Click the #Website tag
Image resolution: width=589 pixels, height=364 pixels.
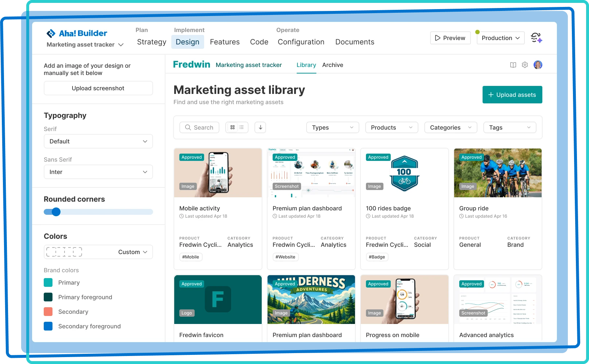(x=285, y=257)
